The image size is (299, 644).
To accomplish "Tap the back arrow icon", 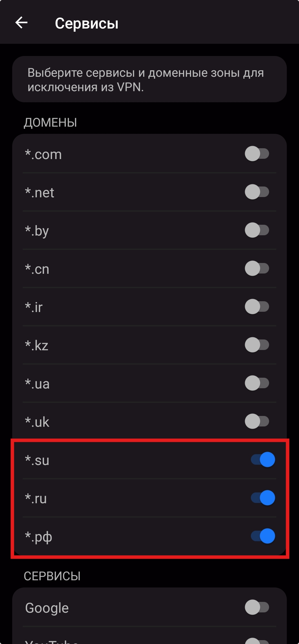I will click(x=21, y=22).
